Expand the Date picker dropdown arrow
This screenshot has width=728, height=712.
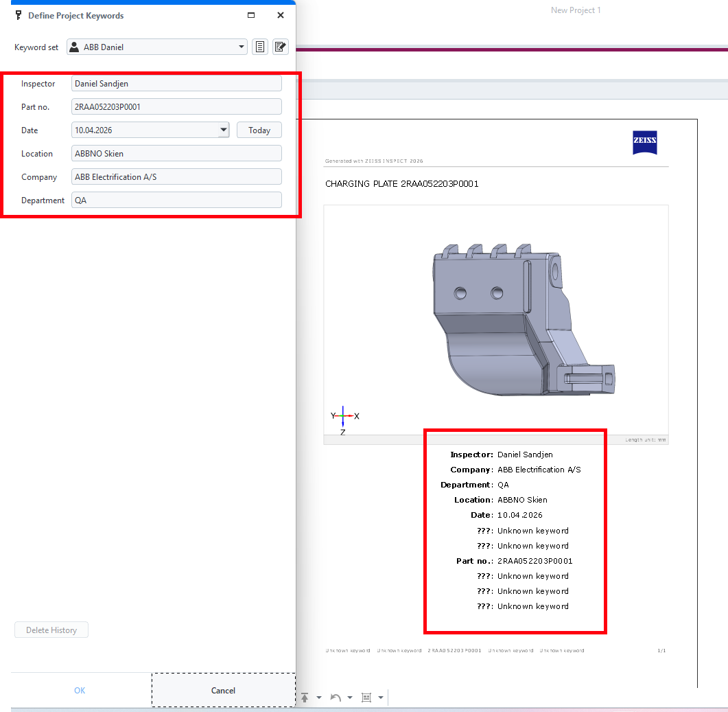[223, 130]
